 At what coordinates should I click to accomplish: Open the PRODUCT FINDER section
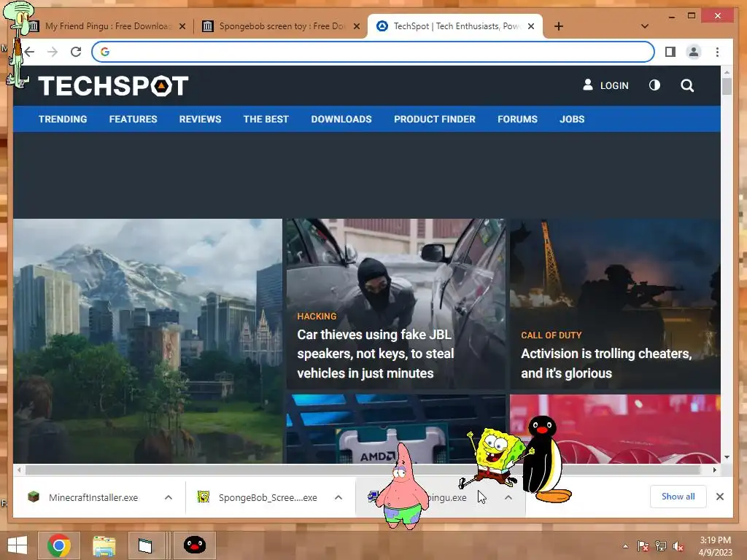click(x=435, y=119)
